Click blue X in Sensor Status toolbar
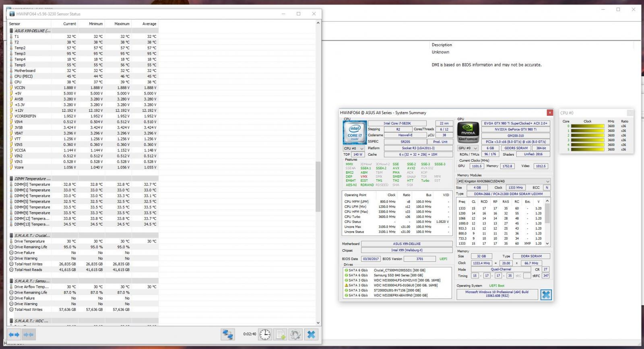Screen dimensions: 644x349 click(311, 334)
